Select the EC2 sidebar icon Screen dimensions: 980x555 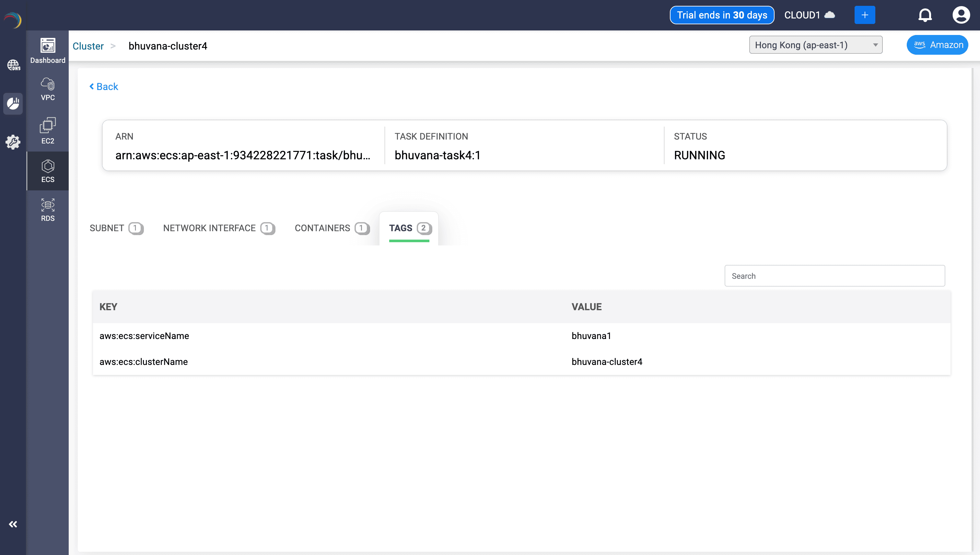(x=48, y=131)
